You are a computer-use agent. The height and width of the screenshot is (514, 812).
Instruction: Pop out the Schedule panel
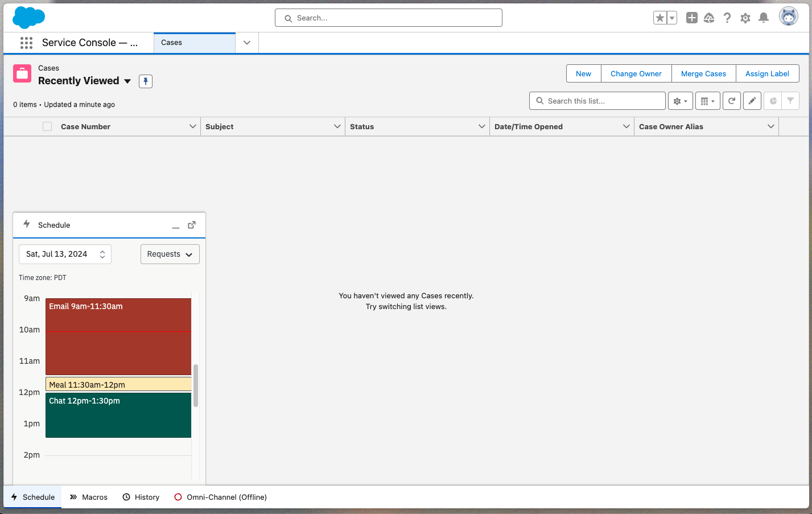click(x=191, y=224)
